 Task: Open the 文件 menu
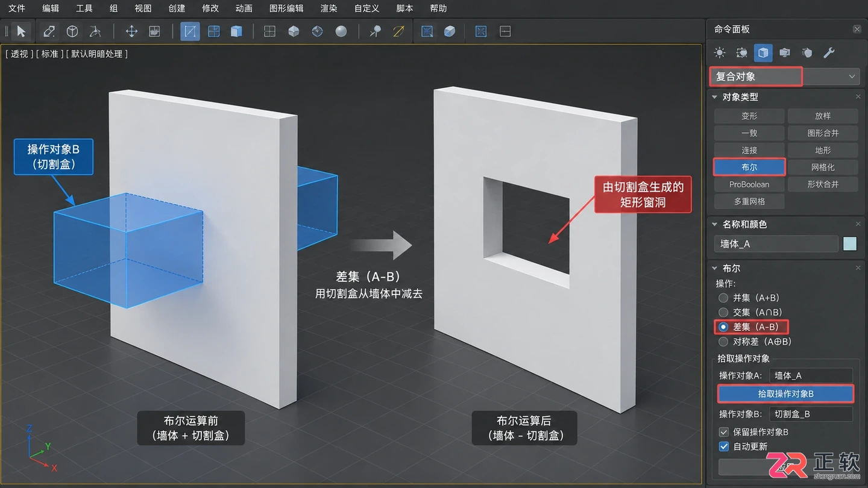tap(17, 8)
